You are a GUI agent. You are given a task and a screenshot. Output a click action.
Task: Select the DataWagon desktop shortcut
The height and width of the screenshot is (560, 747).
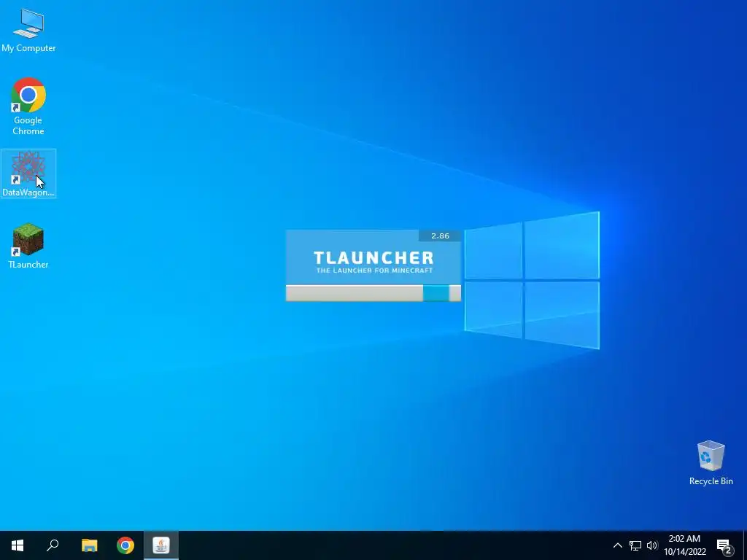coord(28,174)
